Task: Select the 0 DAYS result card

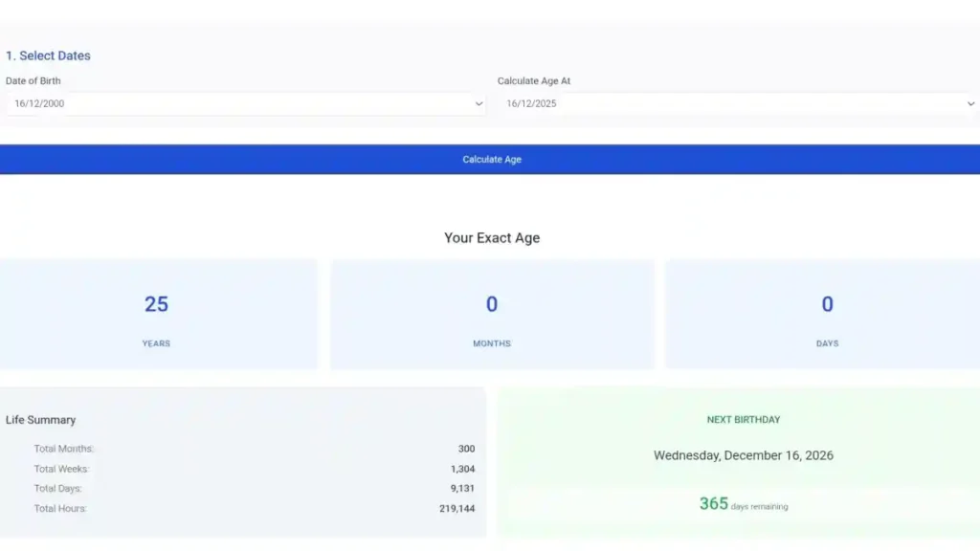Action: (x=826, y=313)
